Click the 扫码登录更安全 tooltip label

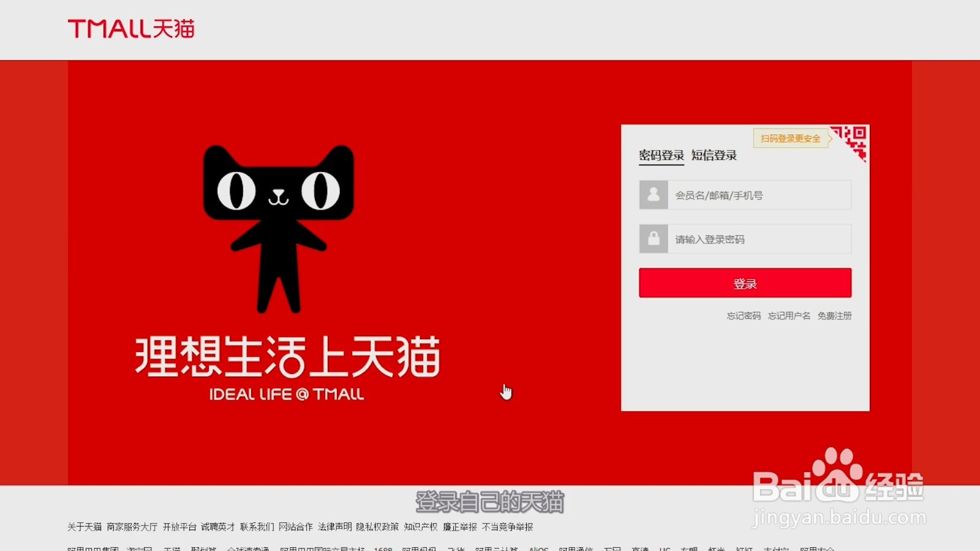point(791,138)
